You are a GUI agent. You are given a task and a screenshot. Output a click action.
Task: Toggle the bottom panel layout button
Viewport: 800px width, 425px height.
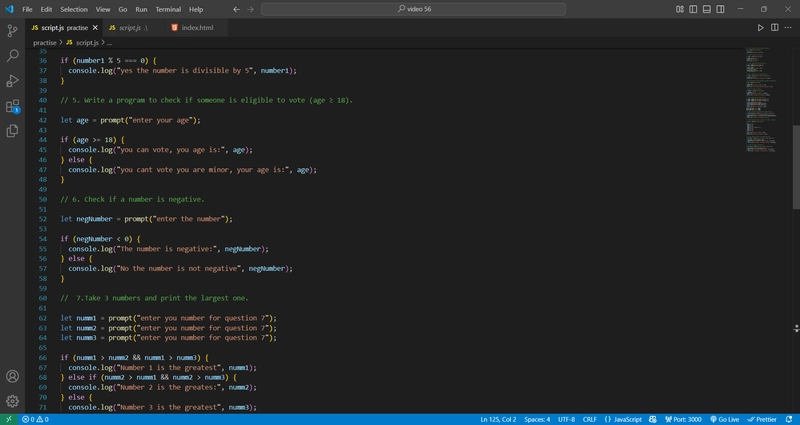707,9
